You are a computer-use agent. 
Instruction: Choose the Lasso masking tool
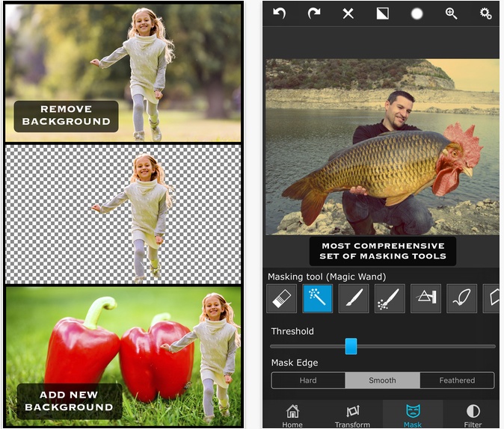coord(461,298)
